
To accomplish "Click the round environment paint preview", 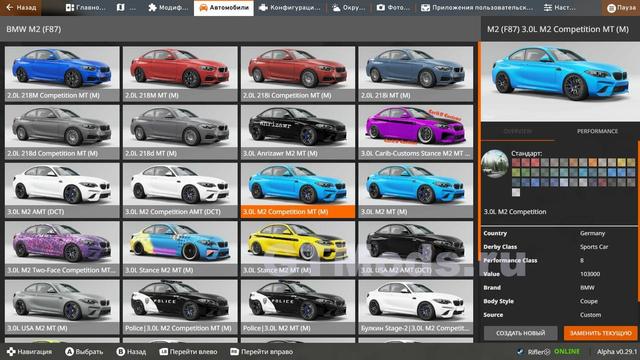I will pos(495,164).
